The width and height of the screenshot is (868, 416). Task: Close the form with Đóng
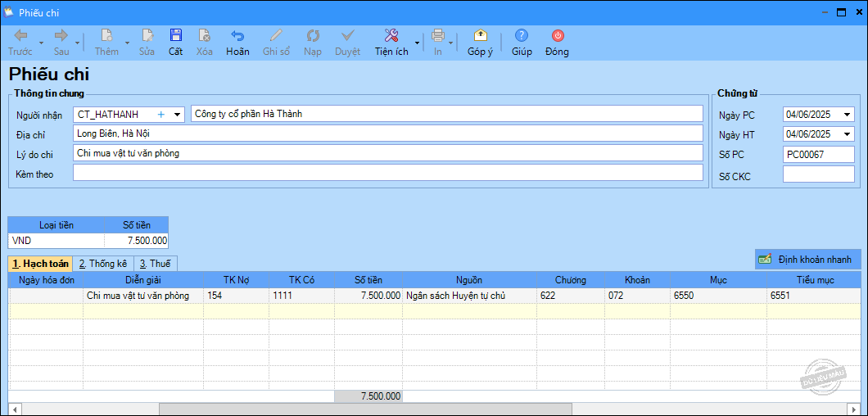(557, 43)
